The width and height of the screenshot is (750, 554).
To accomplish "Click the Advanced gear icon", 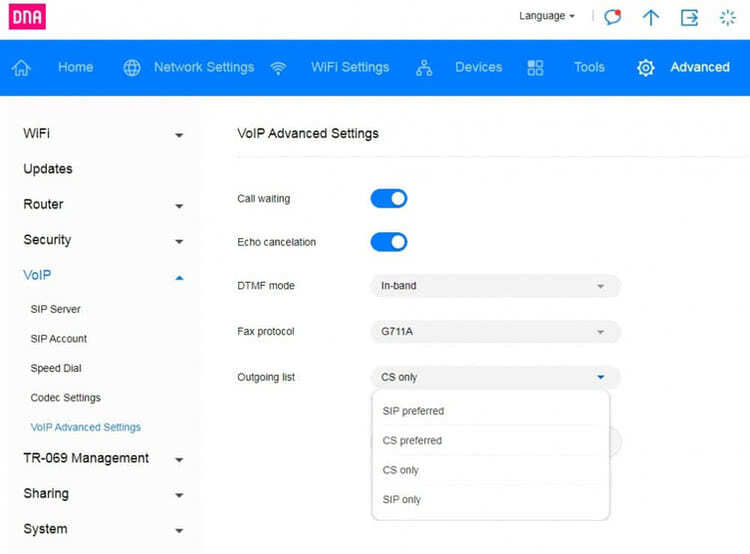I will pos(645,67).
